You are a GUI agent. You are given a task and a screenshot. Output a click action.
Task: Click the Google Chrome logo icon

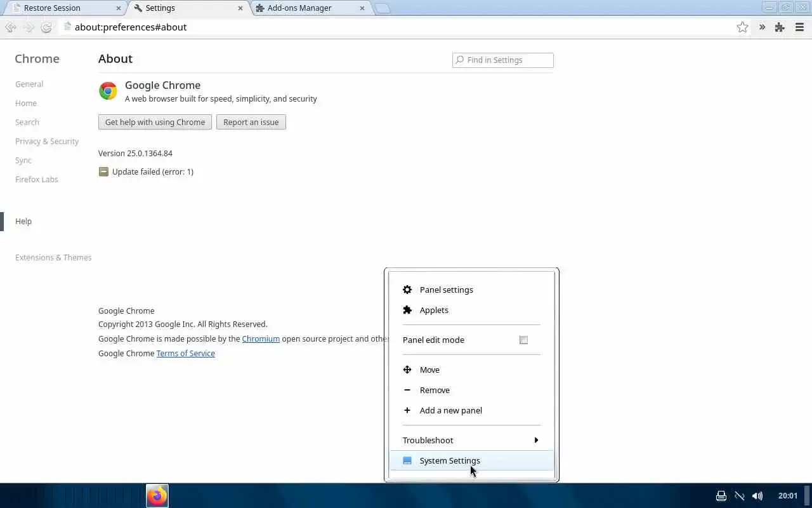point(108,91)
